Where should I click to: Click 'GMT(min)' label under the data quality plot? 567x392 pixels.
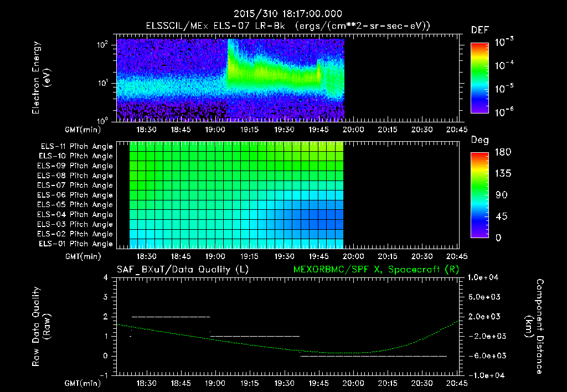(x=83, y=383)
